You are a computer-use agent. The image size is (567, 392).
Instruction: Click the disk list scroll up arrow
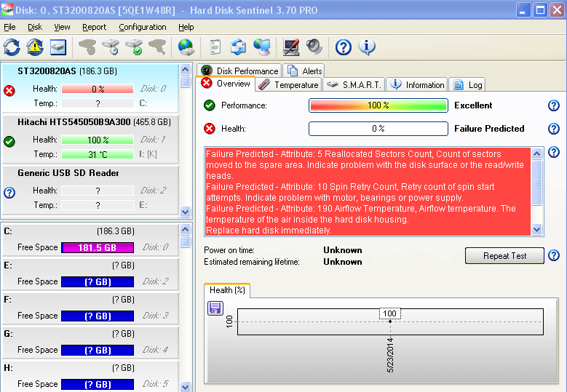(185, 69)
